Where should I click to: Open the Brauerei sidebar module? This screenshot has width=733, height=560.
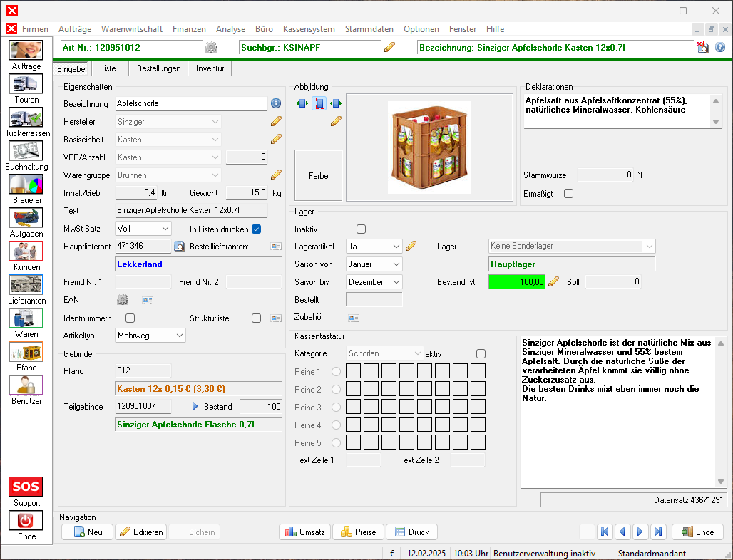point(26,185)
